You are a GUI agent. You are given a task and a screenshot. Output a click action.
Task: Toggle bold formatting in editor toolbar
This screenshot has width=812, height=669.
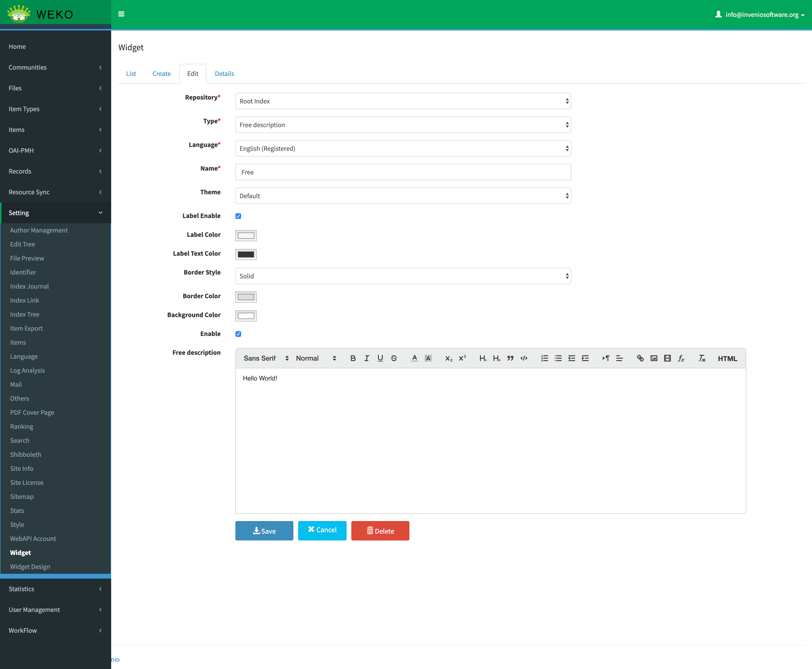[x=353, y=358]
